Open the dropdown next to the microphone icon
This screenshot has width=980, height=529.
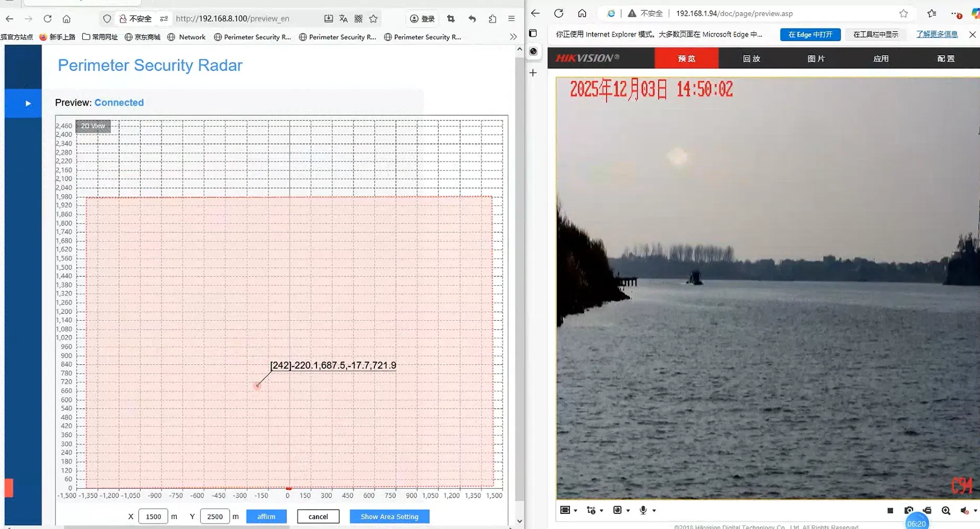point(654,510)
